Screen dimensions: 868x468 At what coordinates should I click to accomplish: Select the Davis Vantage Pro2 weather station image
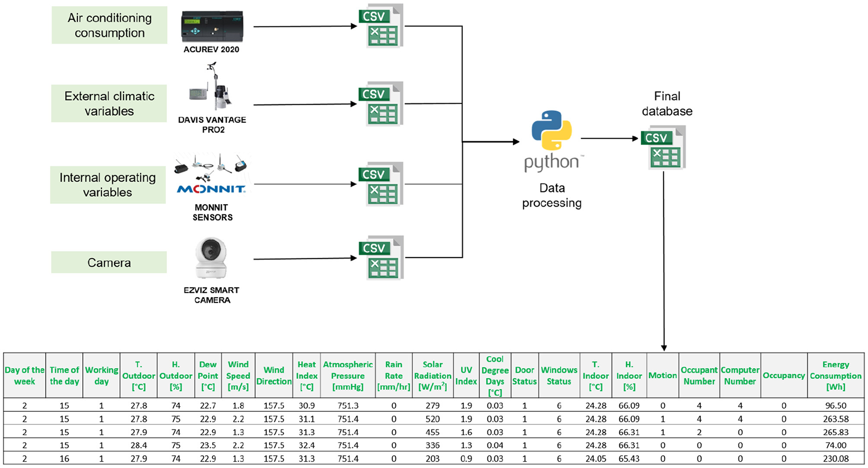point(213,88)
